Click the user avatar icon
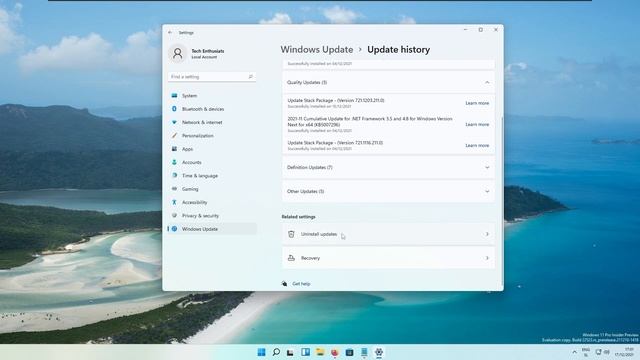The height and width of the screenshot is (360, 640). click(x=178, y=53)
